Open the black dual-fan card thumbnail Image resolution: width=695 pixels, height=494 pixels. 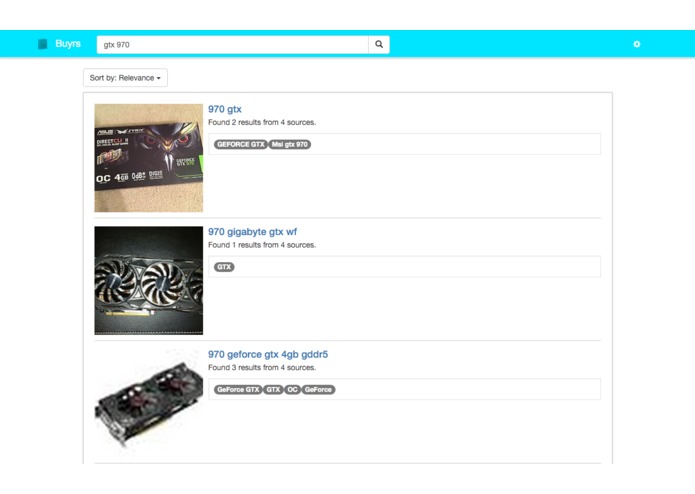148,403
